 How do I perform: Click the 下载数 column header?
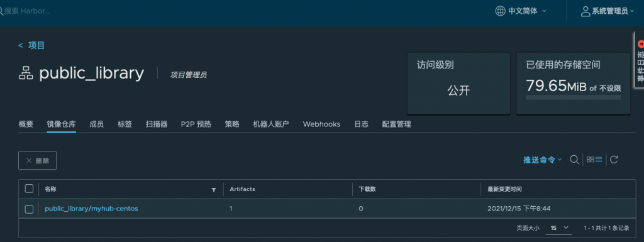[x=367, y=189]
